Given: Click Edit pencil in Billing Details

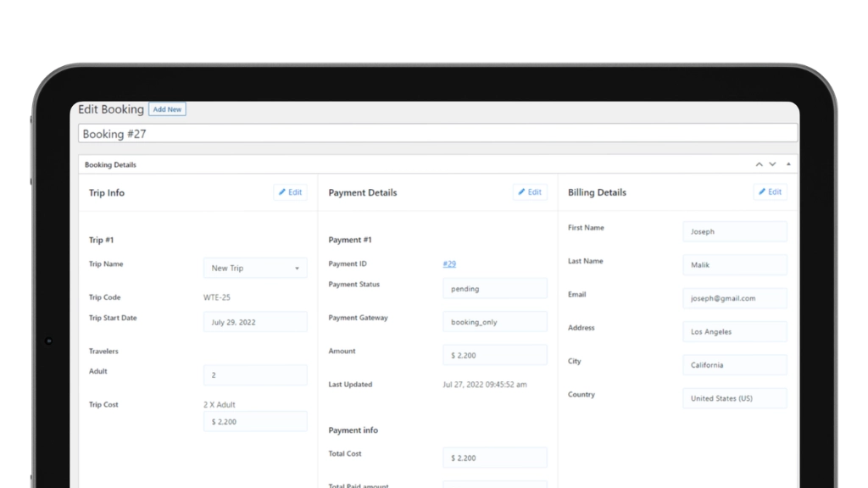Looking at the screenshot, I should [770, 192].
